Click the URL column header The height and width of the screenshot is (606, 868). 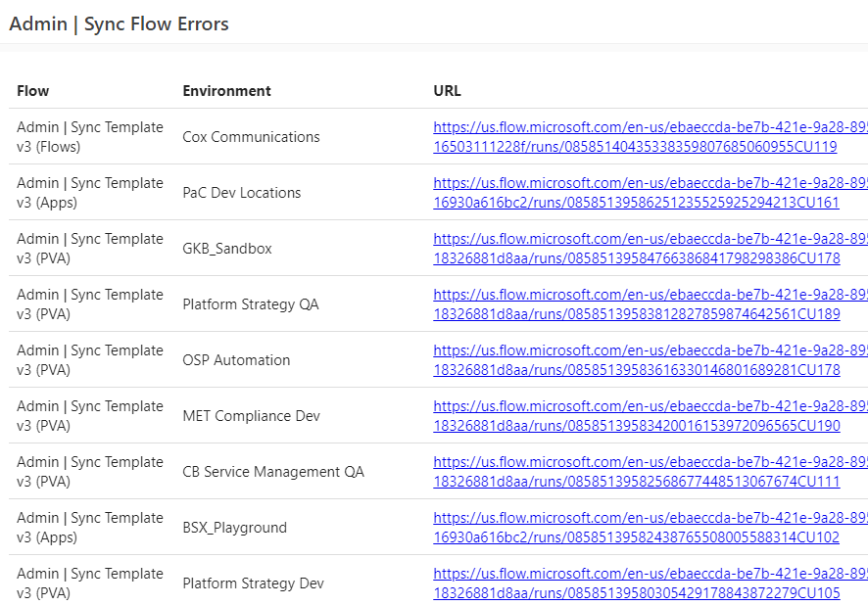pyautogui.click(x=447, y=90)
